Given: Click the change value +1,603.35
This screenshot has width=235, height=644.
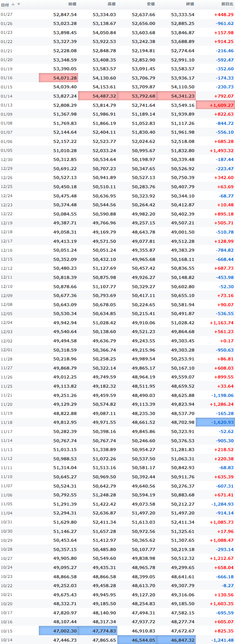Looking at the screenshot, I should 222,604.
